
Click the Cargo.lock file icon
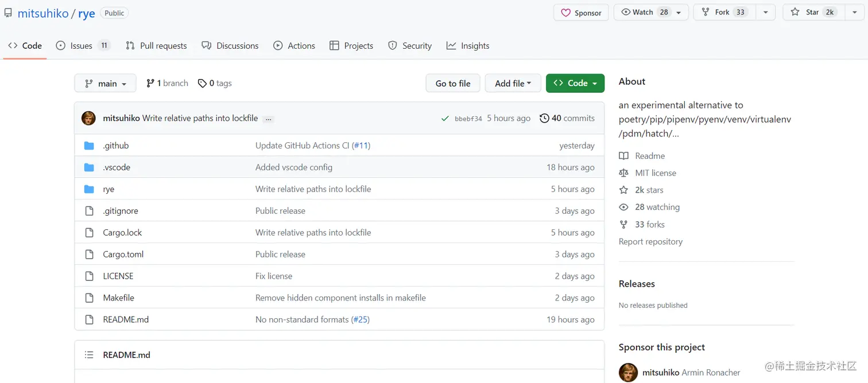[89, 233]
